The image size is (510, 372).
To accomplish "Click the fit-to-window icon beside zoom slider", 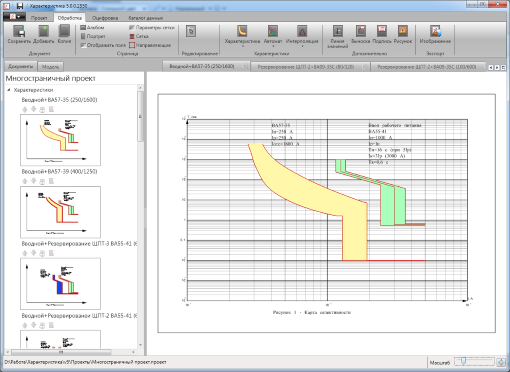I will pyautogui.click(x=501, y=362).
